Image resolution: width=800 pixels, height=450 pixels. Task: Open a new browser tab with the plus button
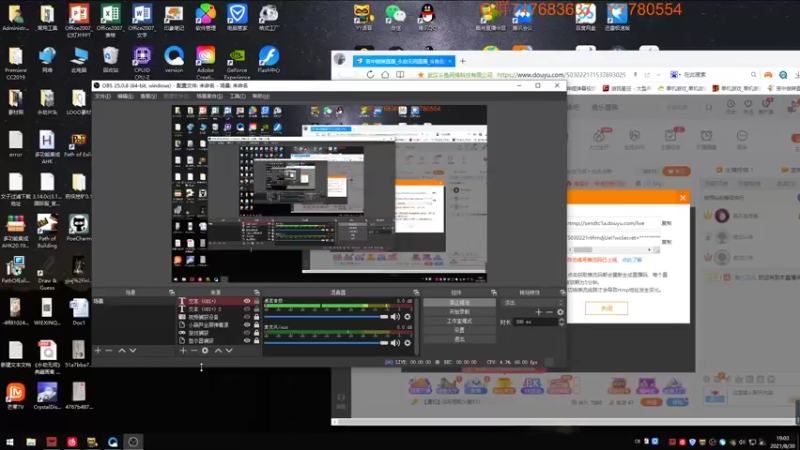click(x=463, y=61)
